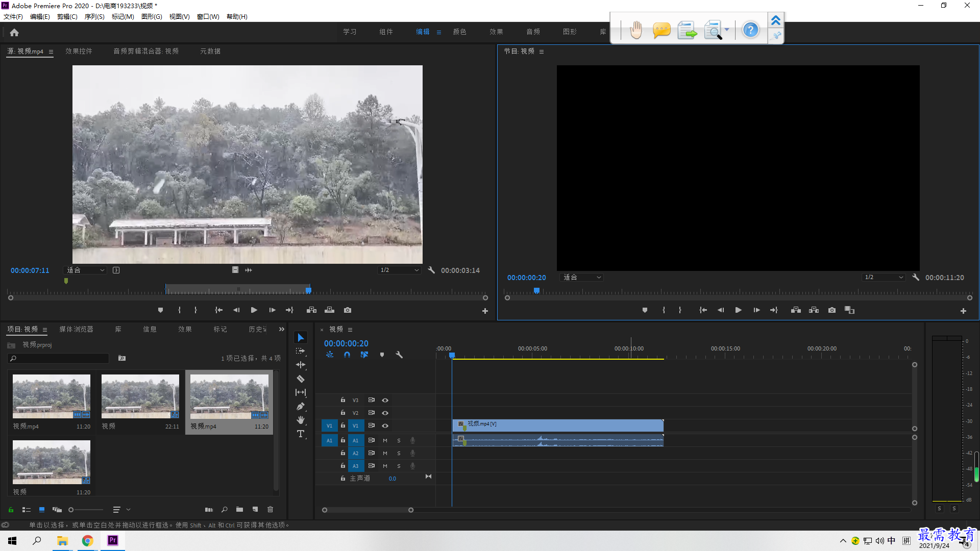The height and width of the screenshot is (551, 980).
Task: Click the blue help question mark button
Action: click(750, 30)
